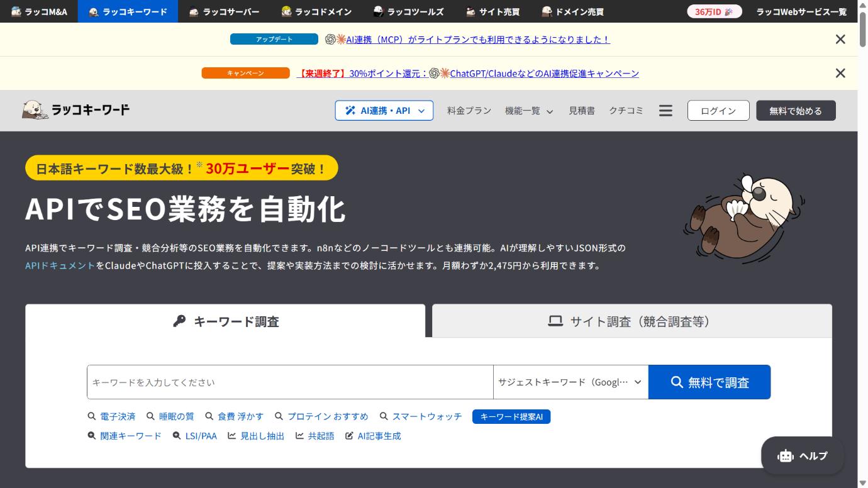
Task: Search sample keyword 電子決済
Action: 111,416
